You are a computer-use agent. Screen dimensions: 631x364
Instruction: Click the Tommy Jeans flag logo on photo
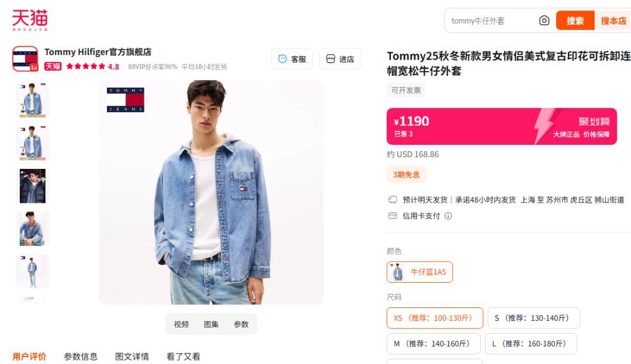coord(125,99)
